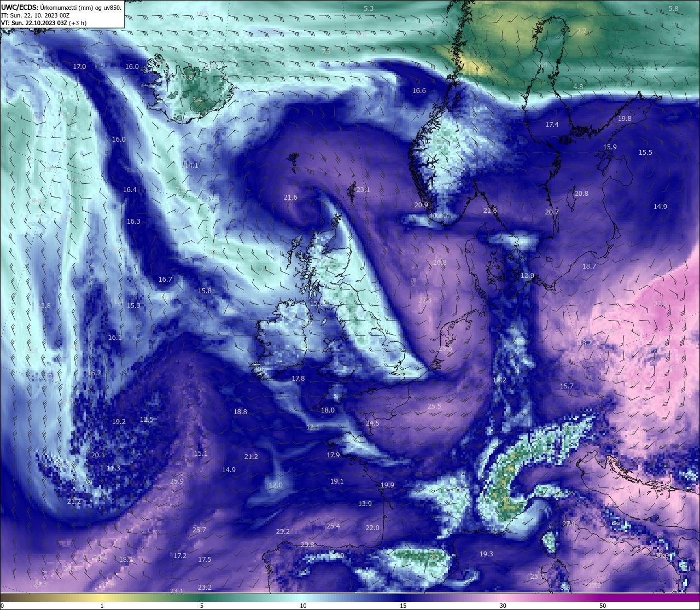Click the map value 23.2

tap(205, 588)
